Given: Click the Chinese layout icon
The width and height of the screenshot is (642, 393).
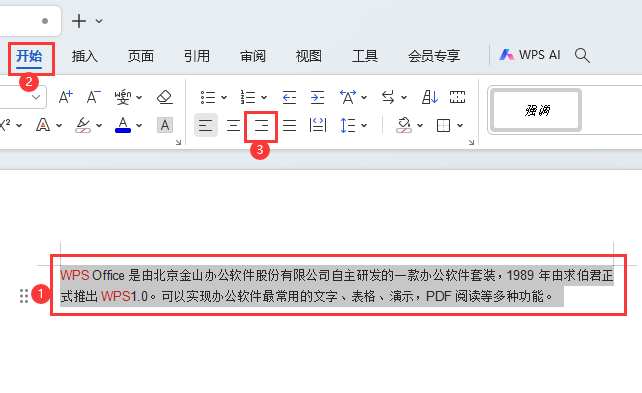Looking at the screenshot, I should [348, 97].
